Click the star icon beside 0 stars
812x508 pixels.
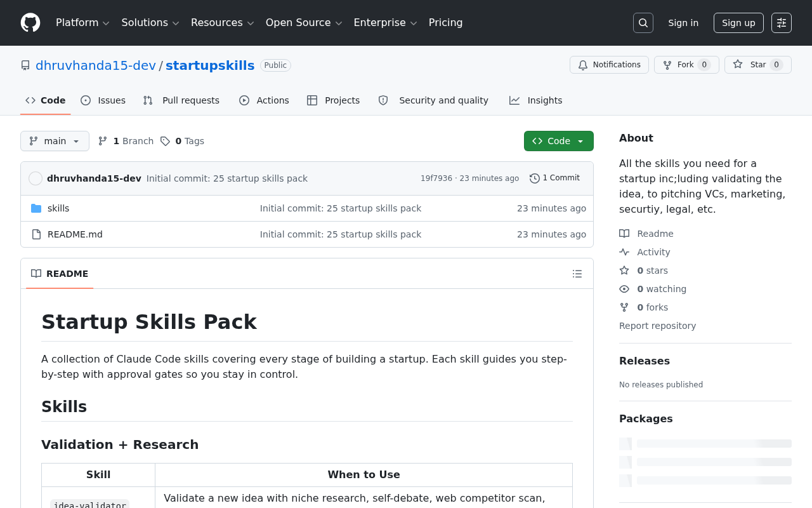tap(624, 271)
